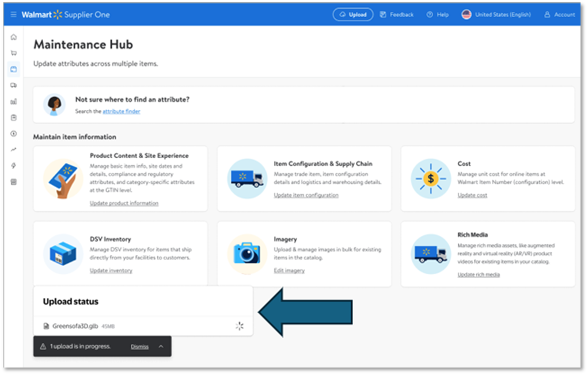
Task: Click the Cost card title
Action: tap(464, 164)
